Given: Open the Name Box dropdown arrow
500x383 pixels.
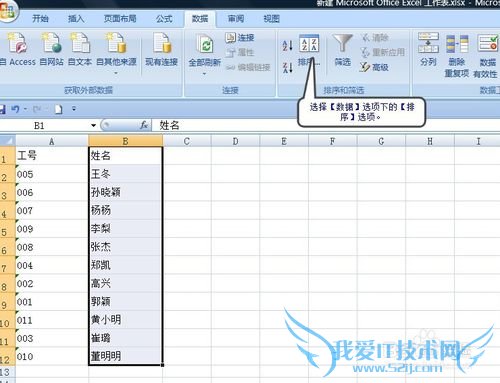Looking at the screenshot, I should [93, 126].
